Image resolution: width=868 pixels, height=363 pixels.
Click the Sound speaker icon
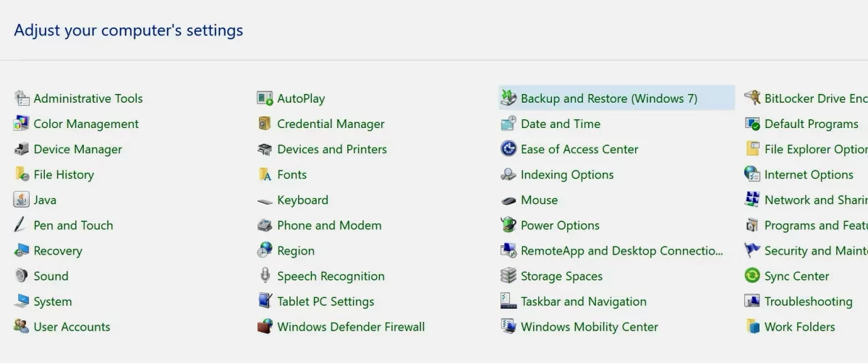click(22, 276)
